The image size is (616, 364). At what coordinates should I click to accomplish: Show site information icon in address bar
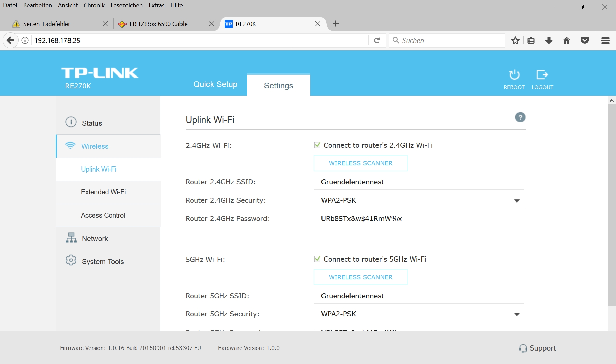pyautogui.click(x=25, y=41)
